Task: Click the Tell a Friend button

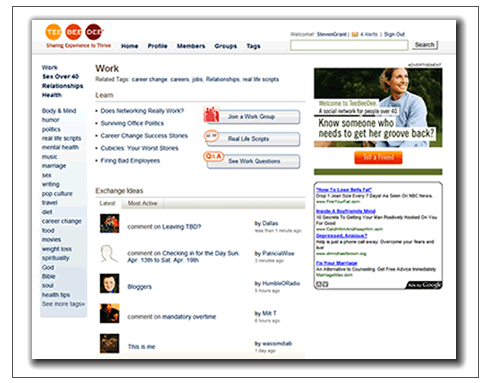Action: pos(378,157)
